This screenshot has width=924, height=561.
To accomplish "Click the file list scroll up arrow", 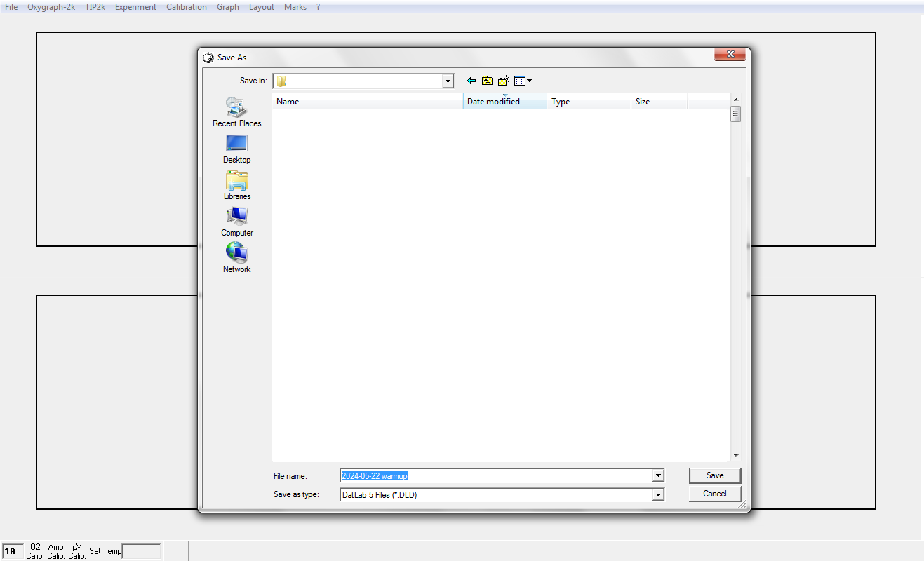I will 735,100.
